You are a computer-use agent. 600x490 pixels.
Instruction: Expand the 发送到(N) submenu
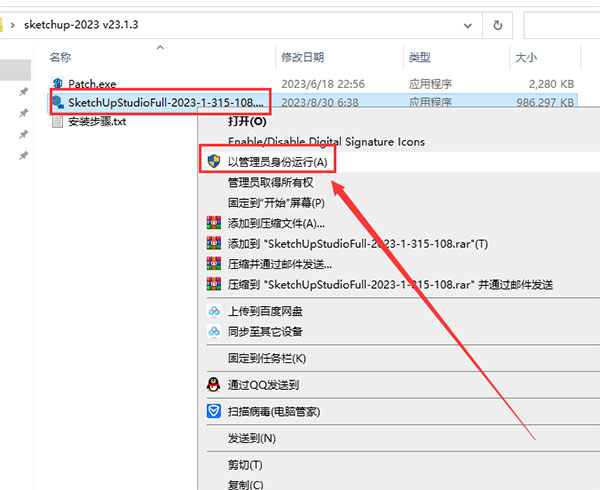251,438
